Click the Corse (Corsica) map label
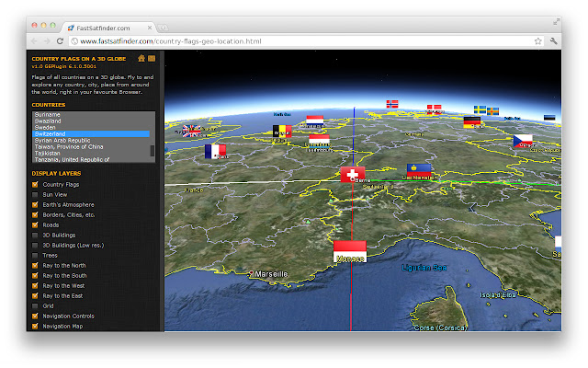 (441, 328)
